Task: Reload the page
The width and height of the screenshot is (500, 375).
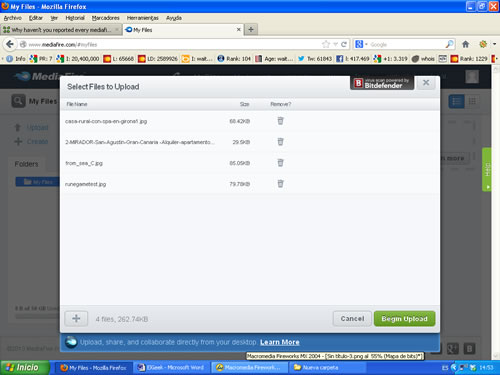Action: click(x=344, y=44)
